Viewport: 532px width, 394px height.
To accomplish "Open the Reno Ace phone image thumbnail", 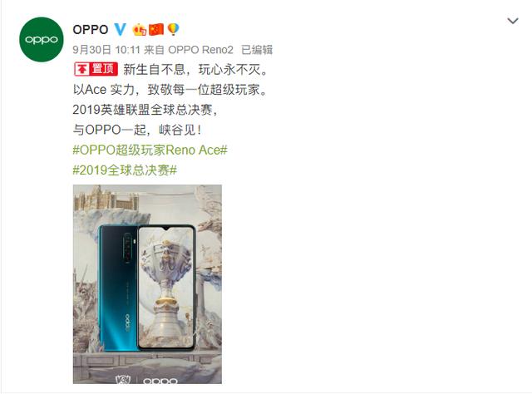I will [x=147, y=284].
